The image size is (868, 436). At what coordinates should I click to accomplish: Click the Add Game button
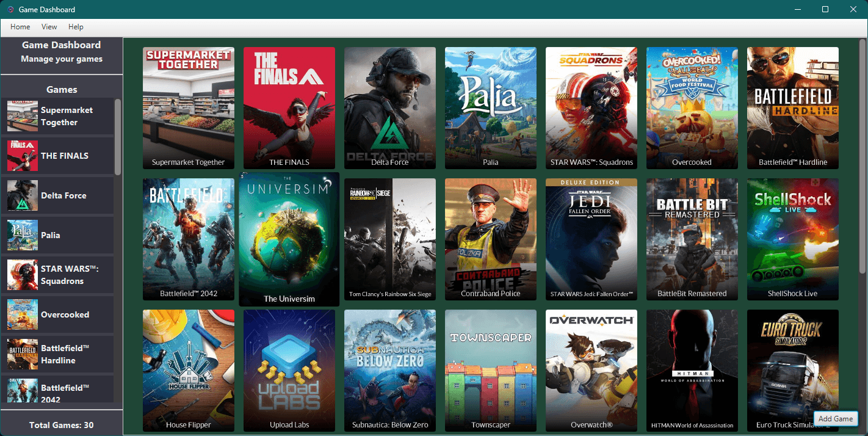pyautogui.click(x=836, y=418)
